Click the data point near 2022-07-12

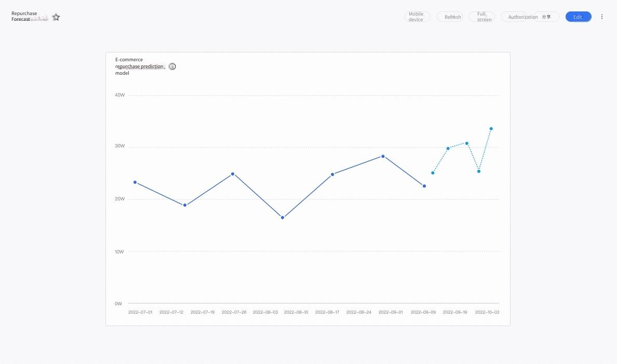[x=185, y=205]
